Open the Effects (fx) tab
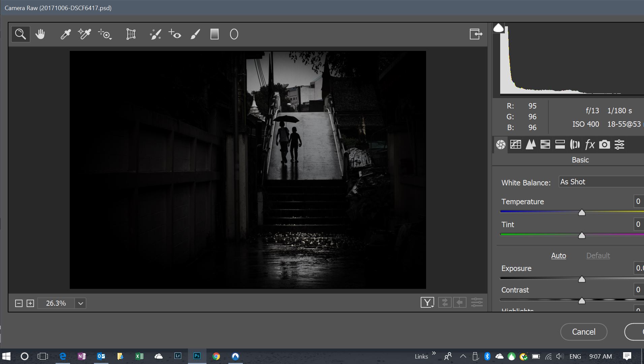The image size is (644, 364). (589, 144)
